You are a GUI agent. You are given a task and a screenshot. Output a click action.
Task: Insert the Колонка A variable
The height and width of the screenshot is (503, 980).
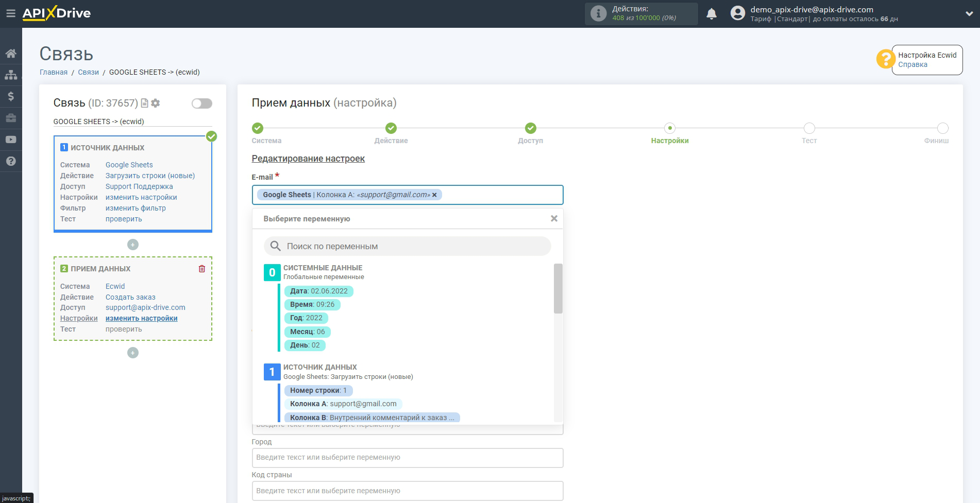click(x=343, y=404)
